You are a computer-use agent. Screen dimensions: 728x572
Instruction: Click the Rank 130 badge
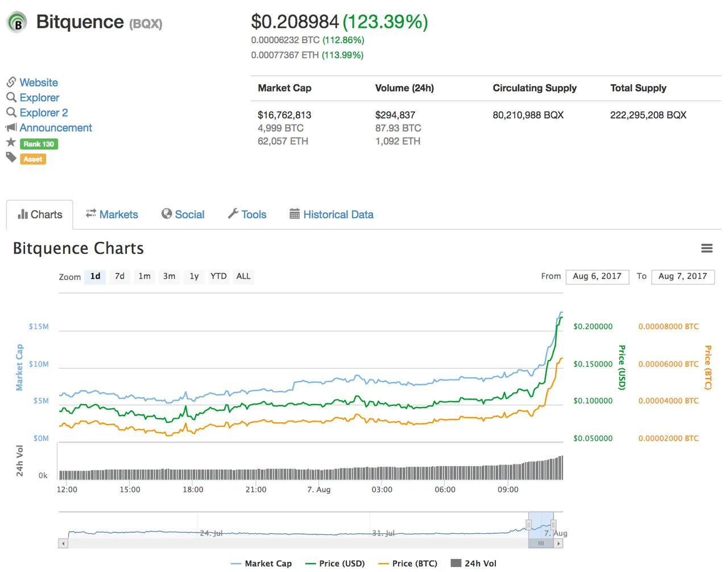click(x=39, y=144)
